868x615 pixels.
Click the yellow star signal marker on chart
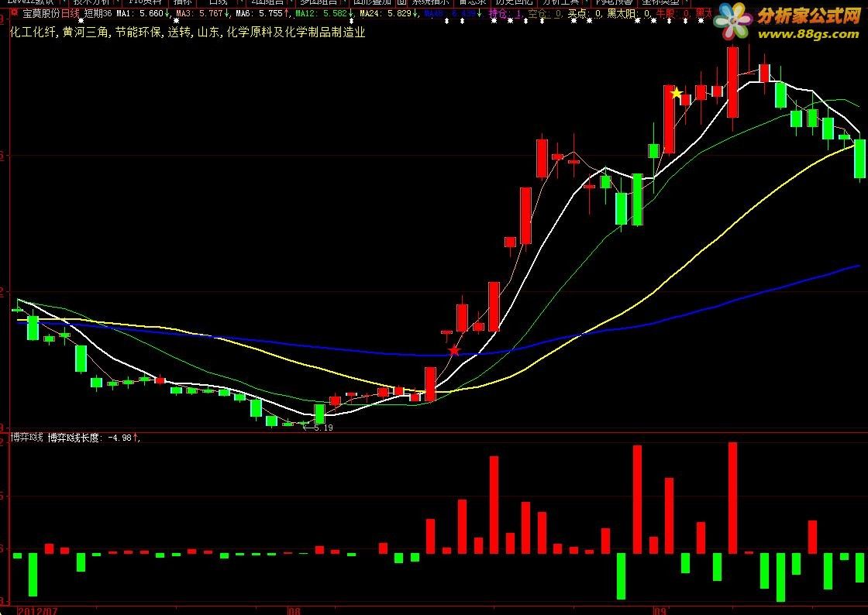click(x=677, y=93)
